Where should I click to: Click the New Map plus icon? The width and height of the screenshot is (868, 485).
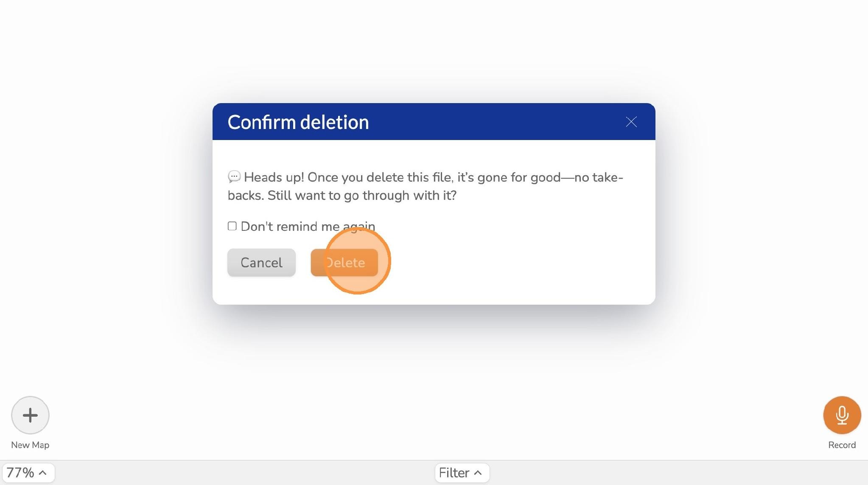(x=30, y=415)
